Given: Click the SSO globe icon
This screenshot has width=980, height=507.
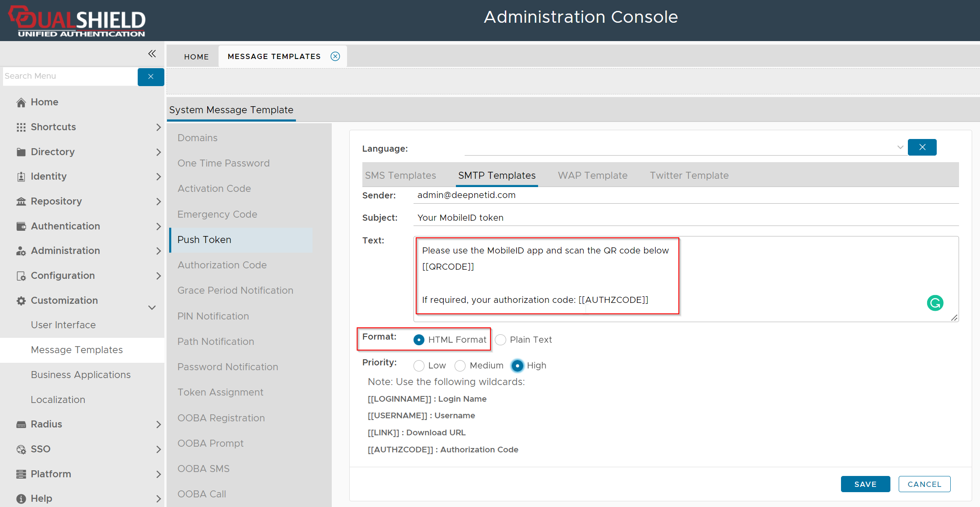Looking at the screenshot, I should tap(21, 449).
